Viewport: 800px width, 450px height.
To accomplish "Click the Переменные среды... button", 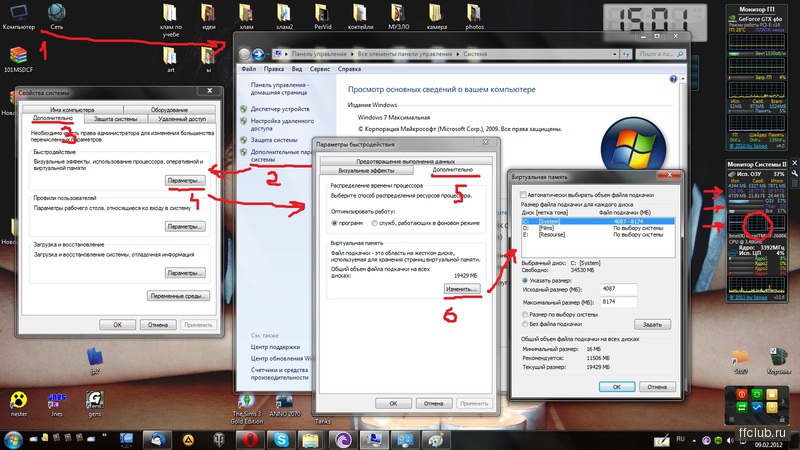I will 179,296.
